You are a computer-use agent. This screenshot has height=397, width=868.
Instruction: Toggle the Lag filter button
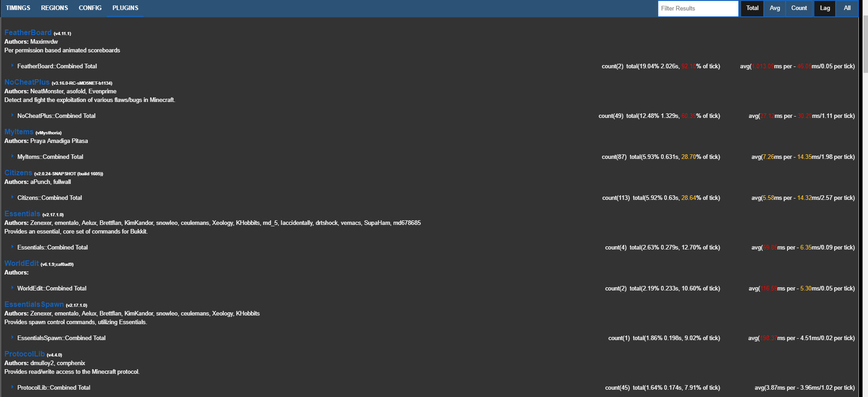pos(825,8)
